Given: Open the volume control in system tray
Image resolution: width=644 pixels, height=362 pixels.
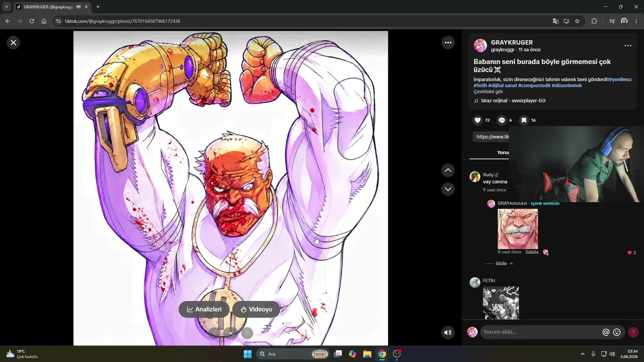Looking at the screenshot, I should pos(612,354).
